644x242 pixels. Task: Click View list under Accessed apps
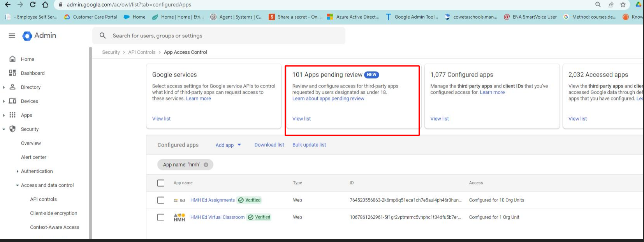[x=577, y=119]
